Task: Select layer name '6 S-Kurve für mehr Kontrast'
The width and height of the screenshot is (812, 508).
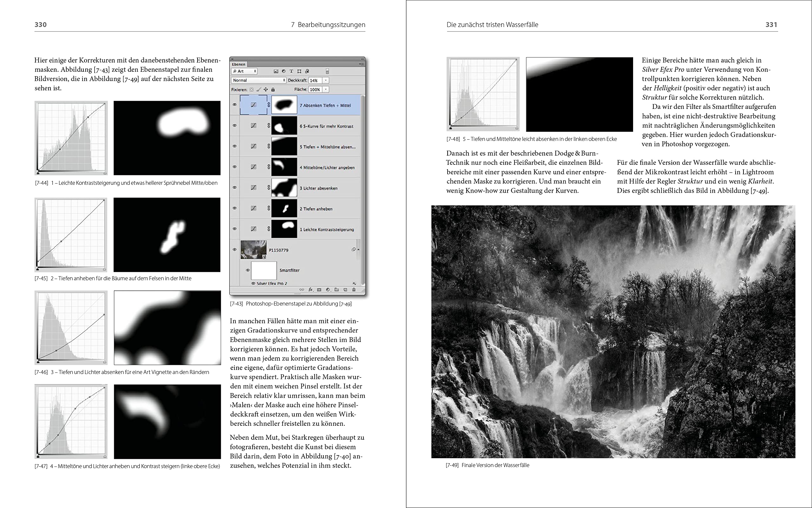Action: [x=326, y=126]
